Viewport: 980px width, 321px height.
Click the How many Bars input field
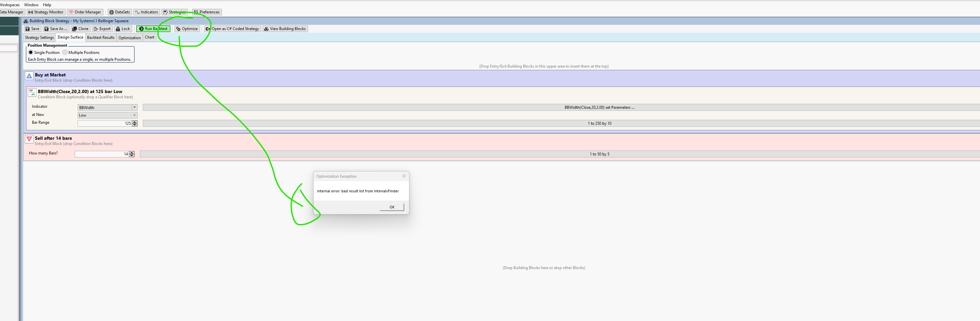click(x=101, y=154)
